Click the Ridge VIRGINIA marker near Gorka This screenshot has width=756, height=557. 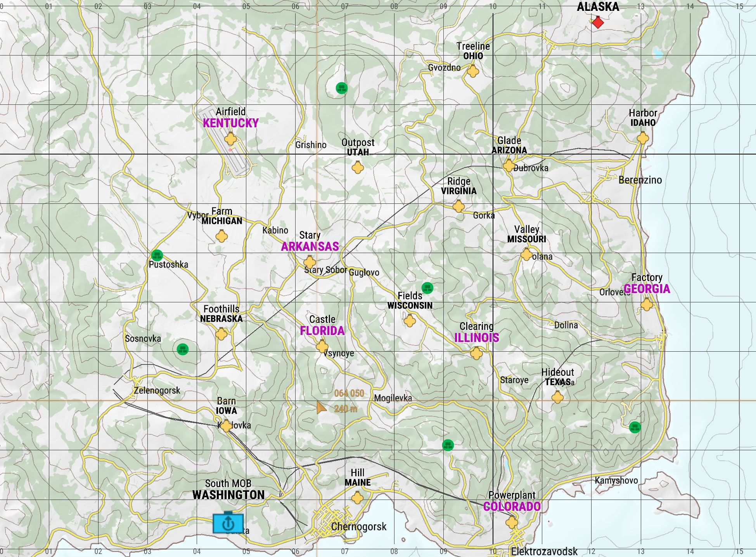click(458, 207)
